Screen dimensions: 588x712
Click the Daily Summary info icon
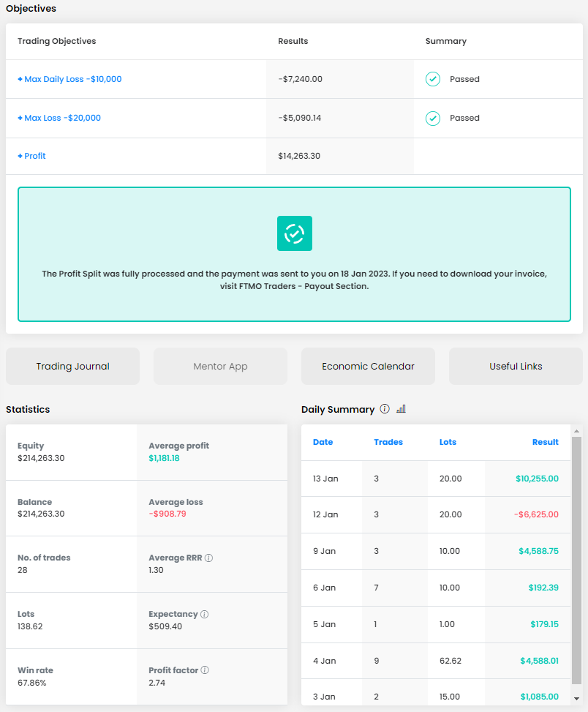pyautogui.click(x=385, y=409)
